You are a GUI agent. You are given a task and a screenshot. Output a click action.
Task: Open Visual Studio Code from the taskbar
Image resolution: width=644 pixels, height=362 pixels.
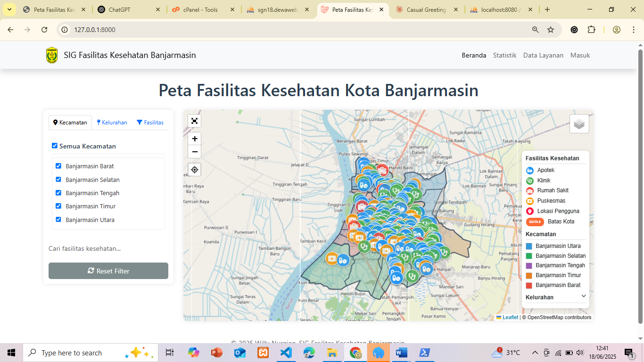coord(286,353)
